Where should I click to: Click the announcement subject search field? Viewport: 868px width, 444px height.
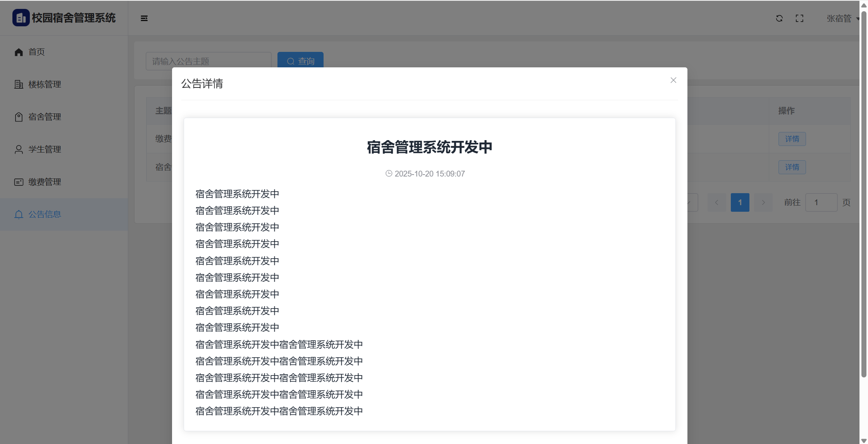pyautogui.click(x=208, y=61)
